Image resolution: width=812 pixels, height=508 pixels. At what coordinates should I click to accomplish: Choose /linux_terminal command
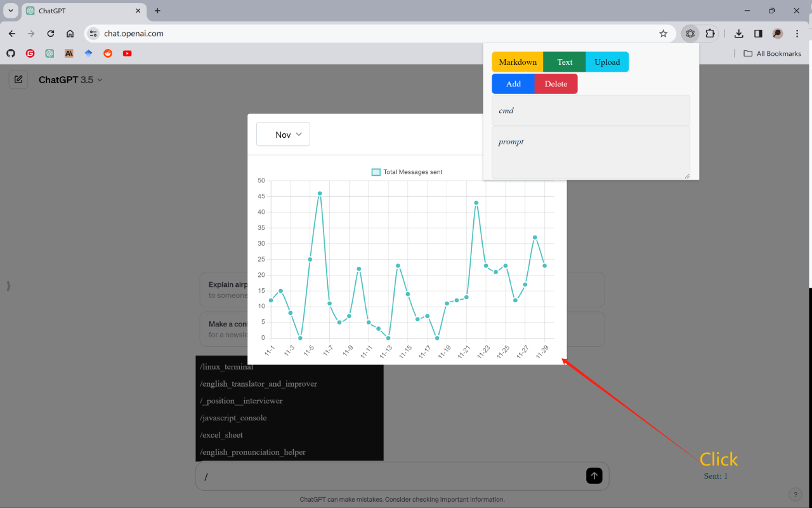click(289, 366)
